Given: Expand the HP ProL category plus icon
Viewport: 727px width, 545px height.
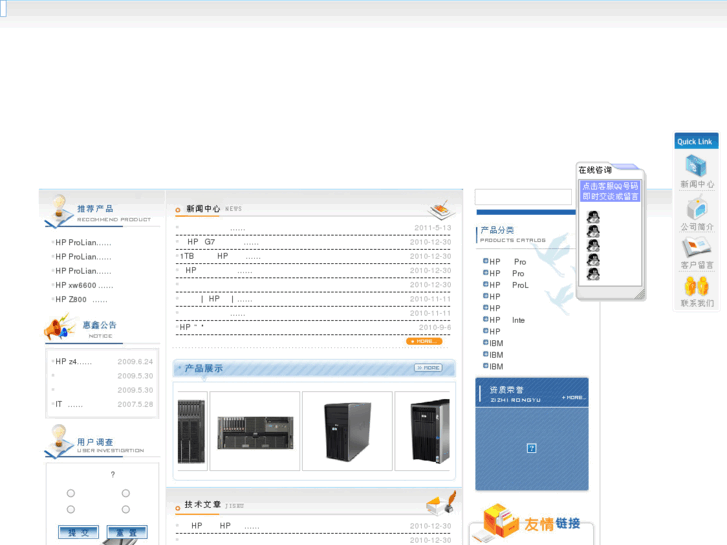Looking at the screenshot, I should tap(485, 284).
